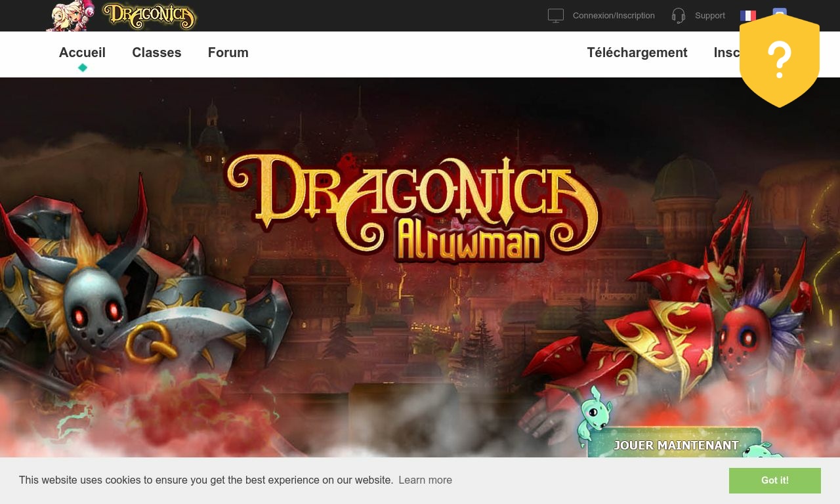Open the Téléchargement page
The image size is (840, 504).
(637, 52)
